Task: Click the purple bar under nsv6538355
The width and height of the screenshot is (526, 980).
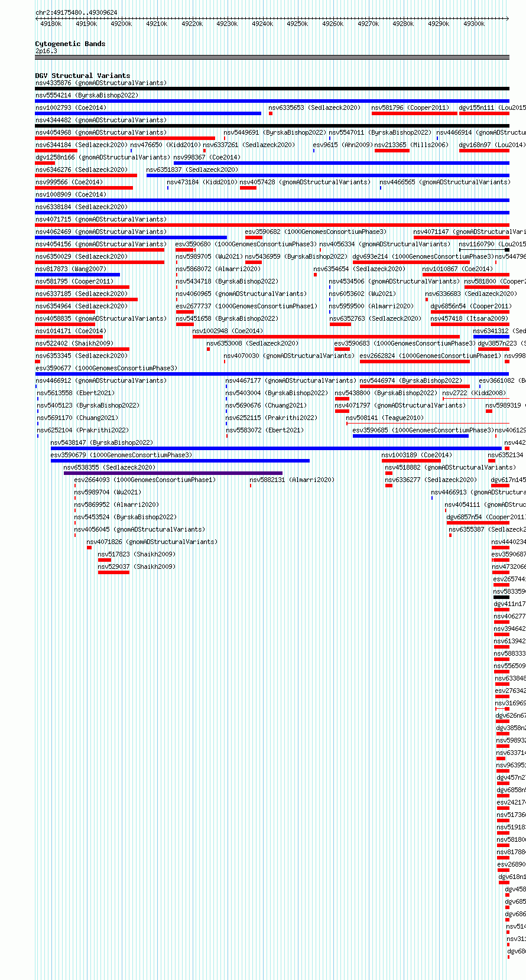Action: tap(173, 473)
